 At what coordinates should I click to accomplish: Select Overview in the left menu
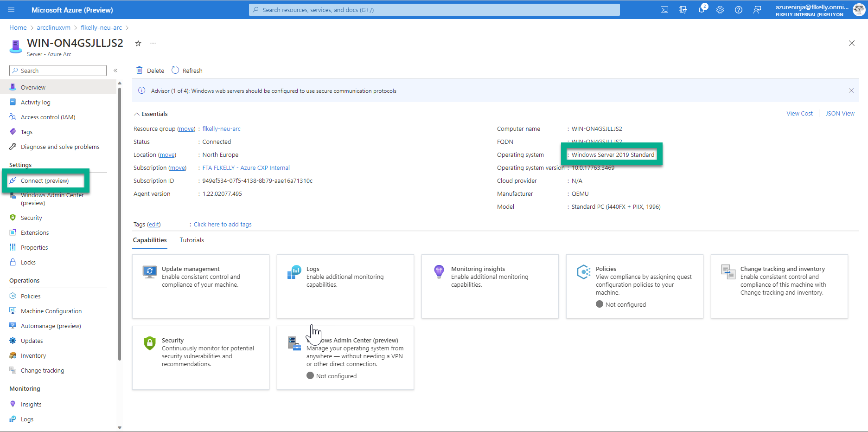[x=58, y=87]
